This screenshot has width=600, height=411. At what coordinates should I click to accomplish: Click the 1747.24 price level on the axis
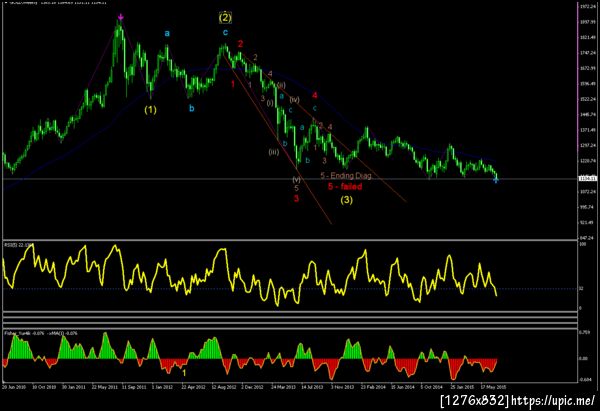[587, 53]
